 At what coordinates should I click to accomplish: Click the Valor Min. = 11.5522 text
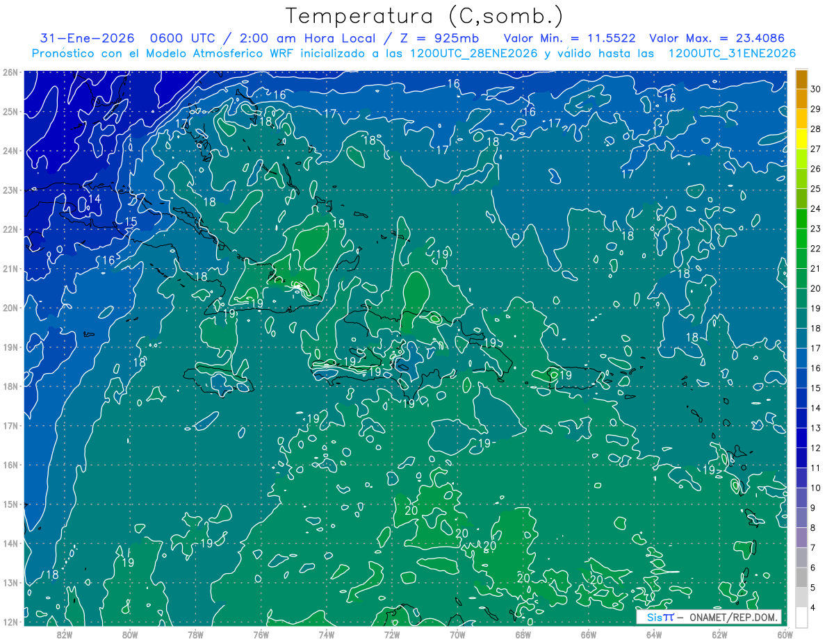(569, 38)
